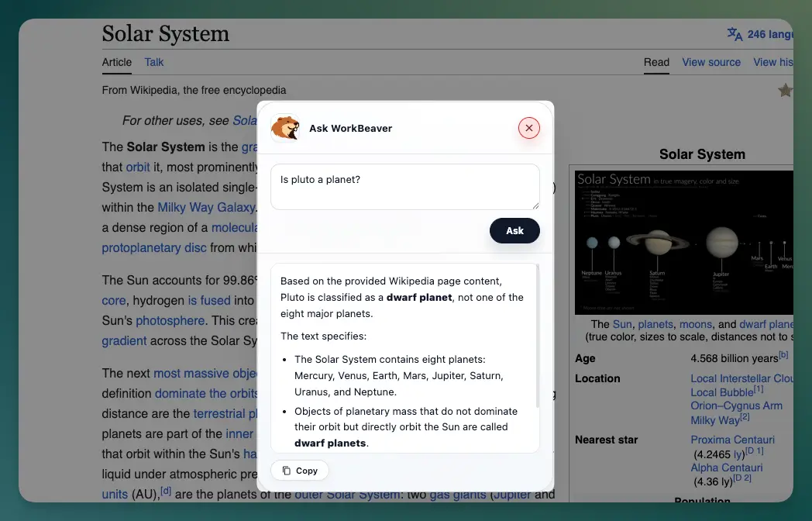
Task: Follow the protoplanetary disc link
Action: 154,248
